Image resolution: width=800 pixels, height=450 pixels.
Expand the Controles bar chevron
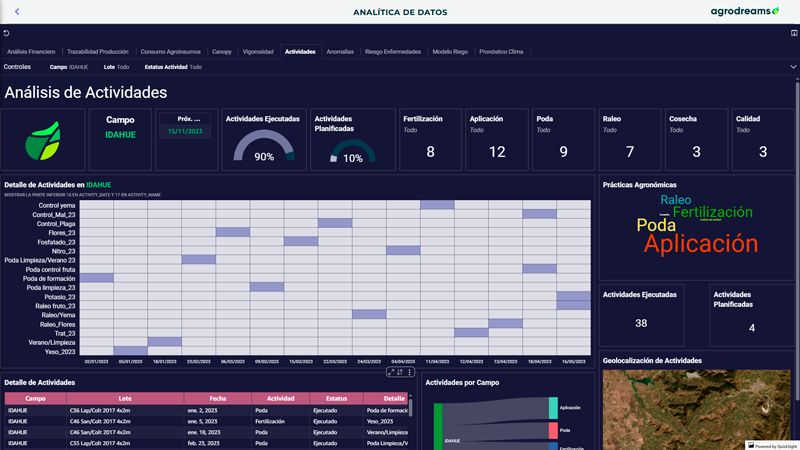point(793,67)
